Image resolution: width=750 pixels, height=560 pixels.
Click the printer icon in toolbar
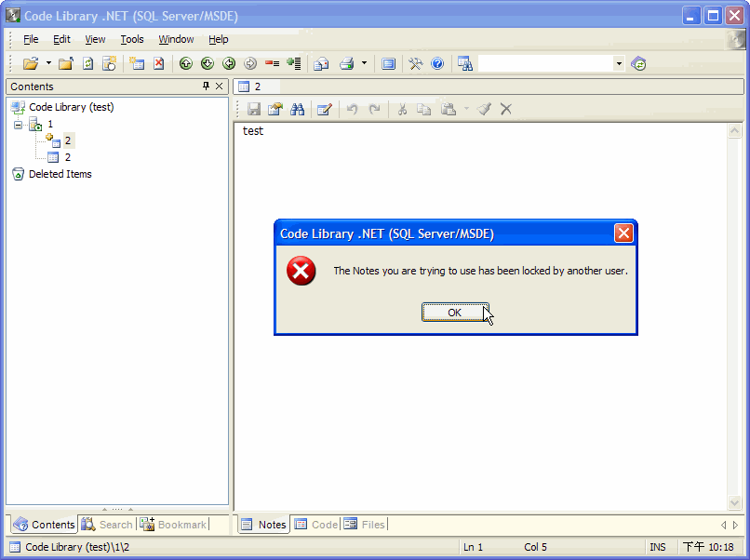click(x=347, y=63)
